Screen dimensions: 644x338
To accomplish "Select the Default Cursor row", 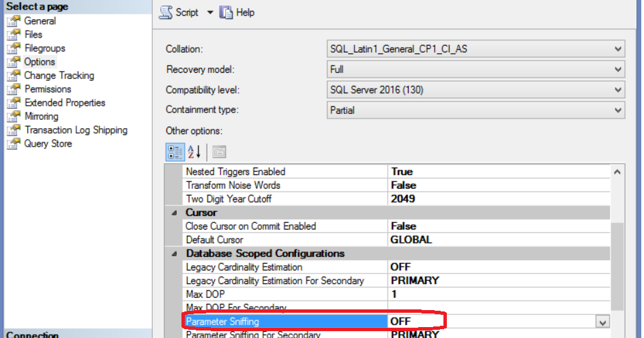I will click(396, 240).
